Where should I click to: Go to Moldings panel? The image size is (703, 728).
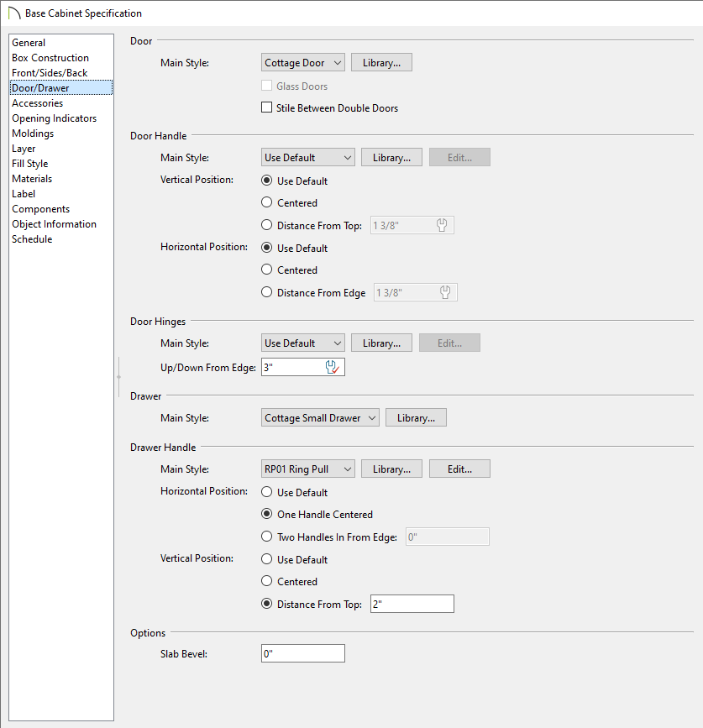click(60, 134)
